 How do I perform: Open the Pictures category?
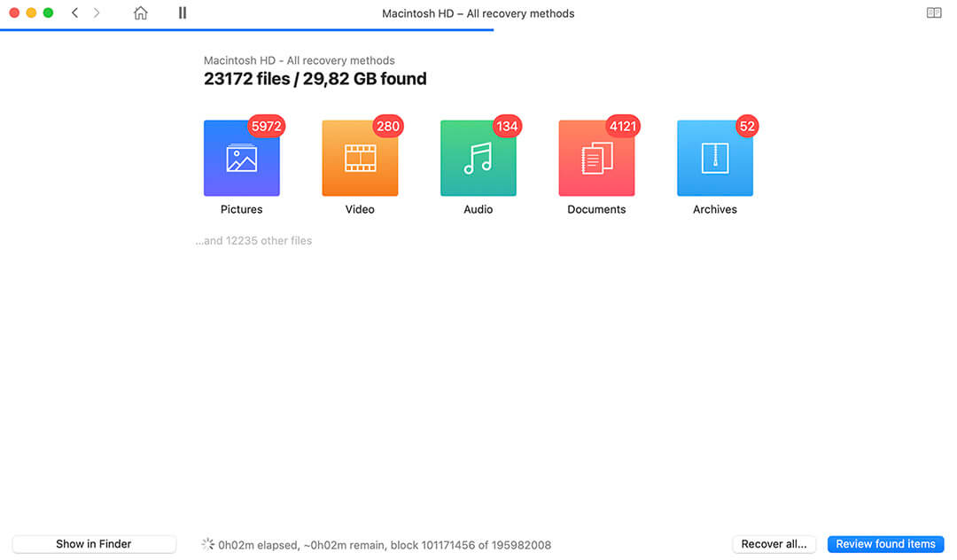point(241,158)
